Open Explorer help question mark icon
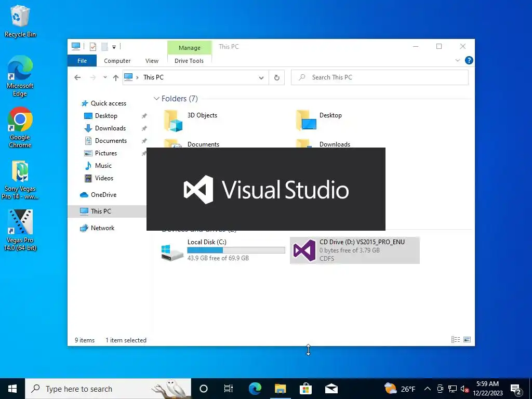This screenshot has height=399, width=532. click(x=469, y=60)
